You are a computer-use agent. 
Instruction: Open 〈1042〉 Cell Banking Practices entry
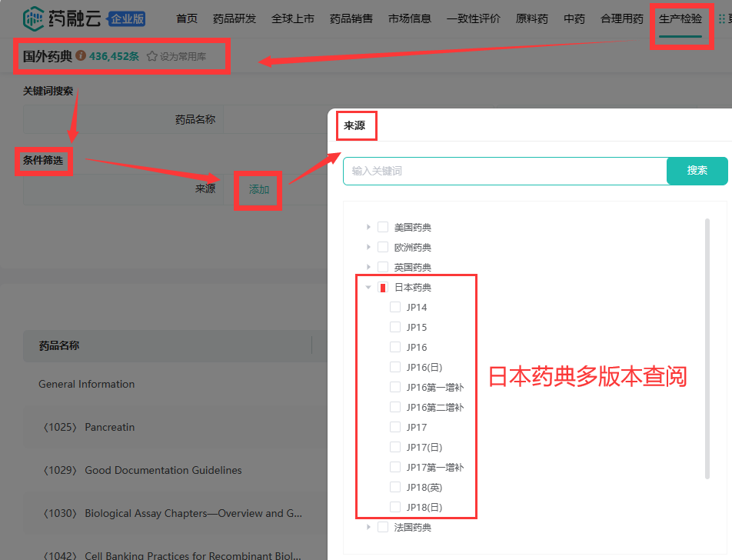171,555
